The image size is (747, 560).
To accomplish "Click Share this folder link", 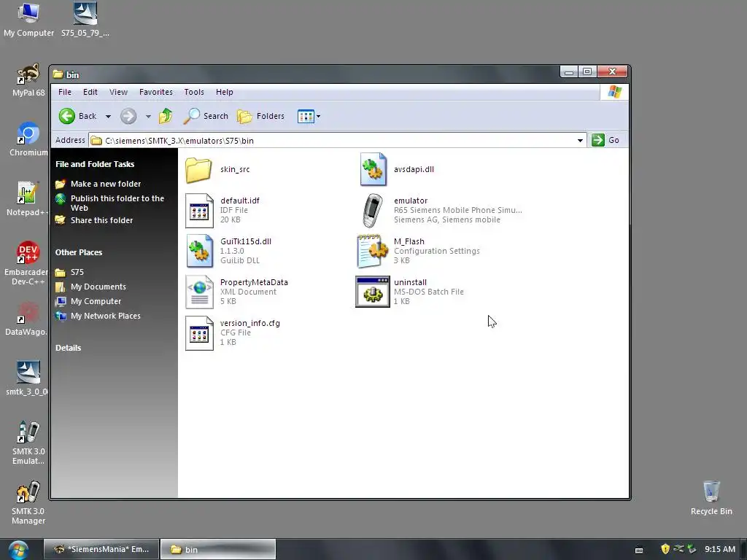I will tap(101, 220).
